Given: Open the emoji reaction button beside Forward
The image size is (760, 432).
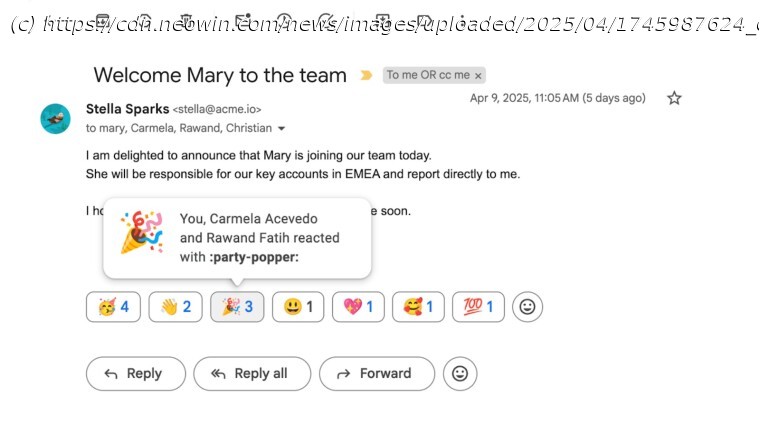Looking at the screenshot, I should click(460, 373).
